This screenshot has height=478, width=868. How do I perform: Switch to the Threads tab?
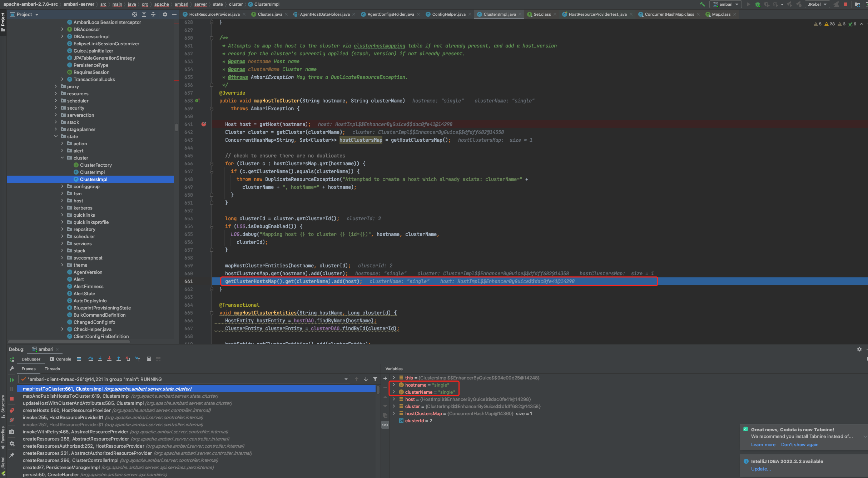(52, 369)
